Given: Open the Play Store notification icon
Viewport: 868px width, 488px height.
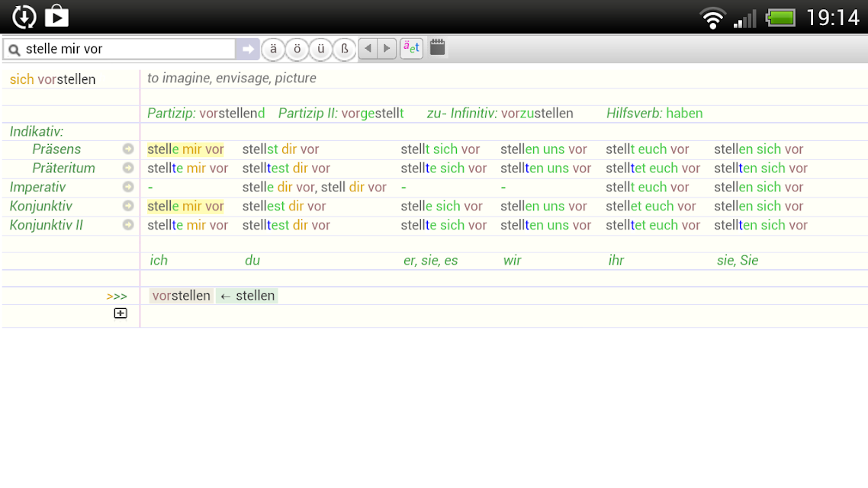Looking at the screenshot, I should point(56,17).
